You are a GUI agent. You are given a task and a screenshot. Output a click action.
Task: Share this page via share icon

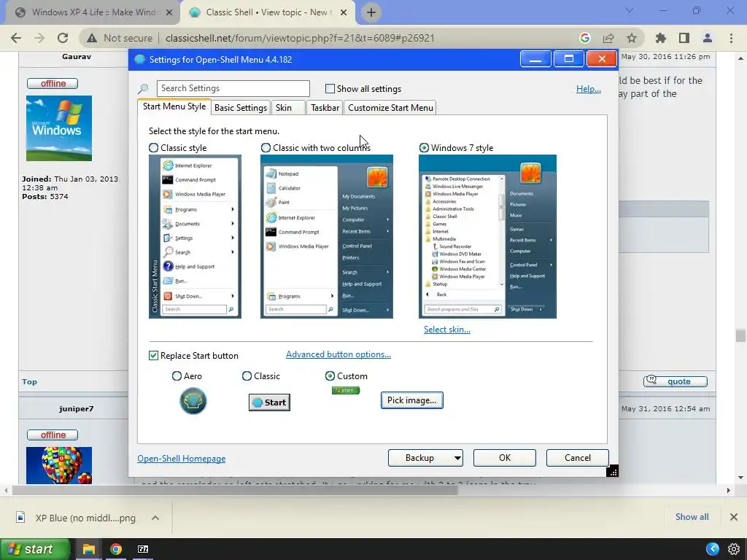[608, 38]
